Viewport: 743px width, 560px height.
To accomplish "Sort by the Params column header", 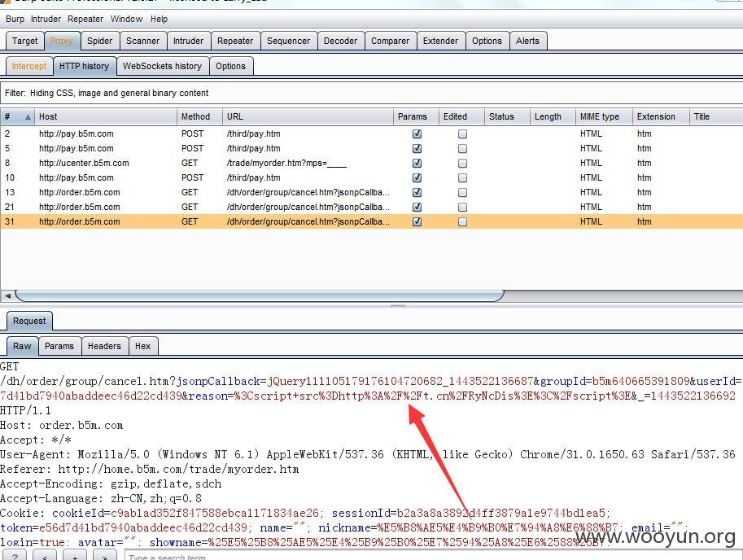I will point(416,116).
